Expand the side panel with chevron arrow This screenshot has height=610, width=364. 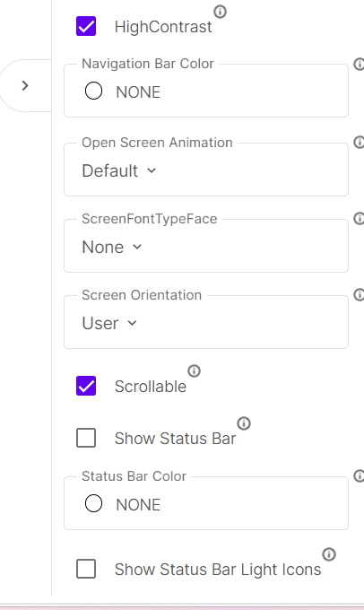click(x=25, y=85)
